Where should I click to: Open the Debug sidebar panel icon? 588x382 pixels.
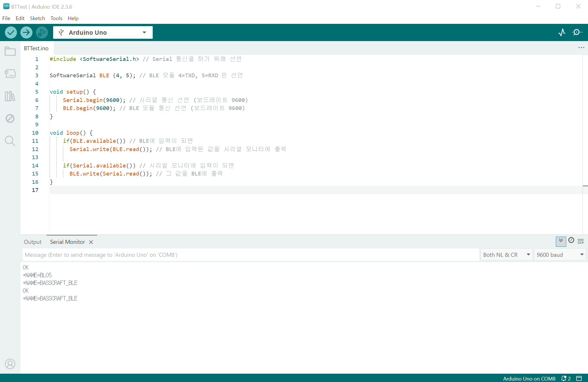point(10,118)
